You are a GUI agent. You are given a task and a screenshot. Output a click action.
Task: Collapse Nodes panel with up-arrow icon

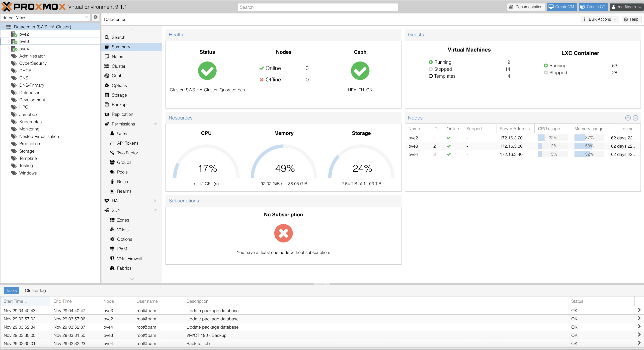click(x=628, y=118)
